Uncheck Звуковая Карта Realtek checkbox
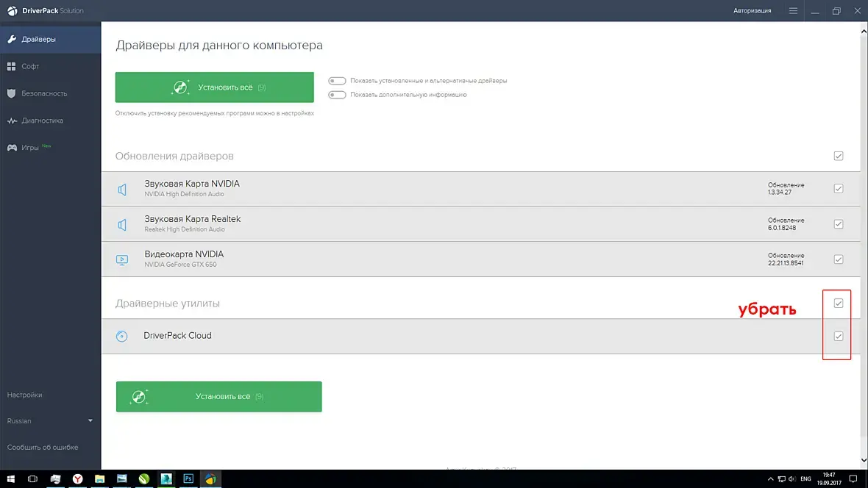Viewport: 868px width, 488px height. coord(839,224)
